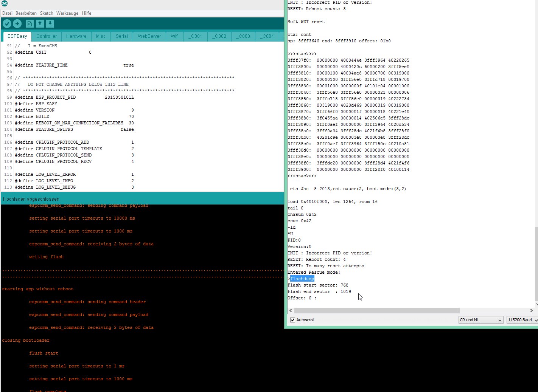Switch to the WebServer tab
Viewport: 538px width, 392px height.
click(149, 36)
